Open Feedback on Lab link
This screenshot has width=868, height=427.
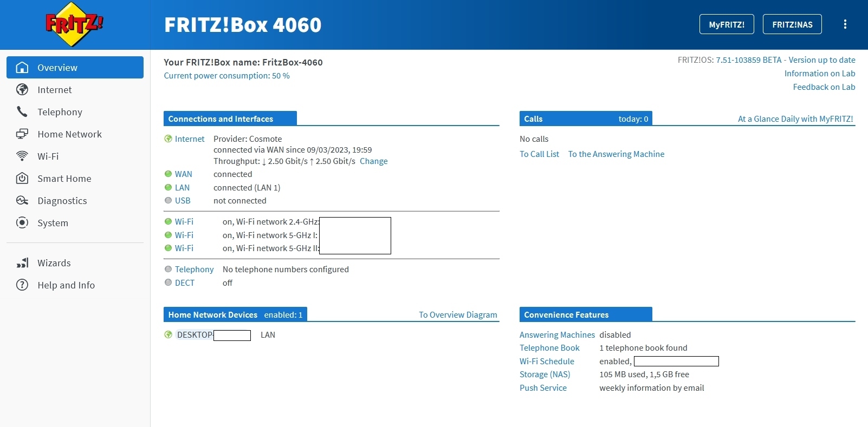(824, 87)
